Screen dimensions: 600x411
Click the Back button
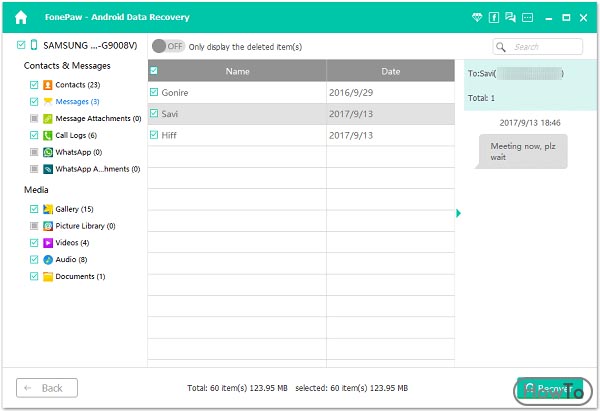pos(47,388)
